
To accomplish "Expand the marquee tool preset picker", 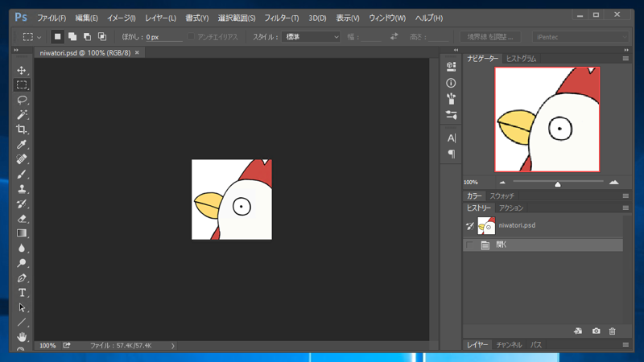I will tap(31, 37).
